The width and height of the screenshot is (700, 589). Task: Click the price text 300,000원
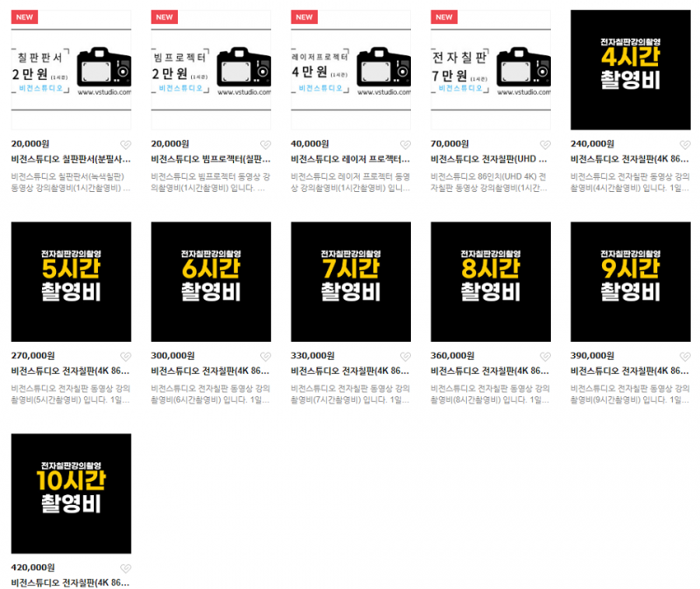click(x=173, y=355)
